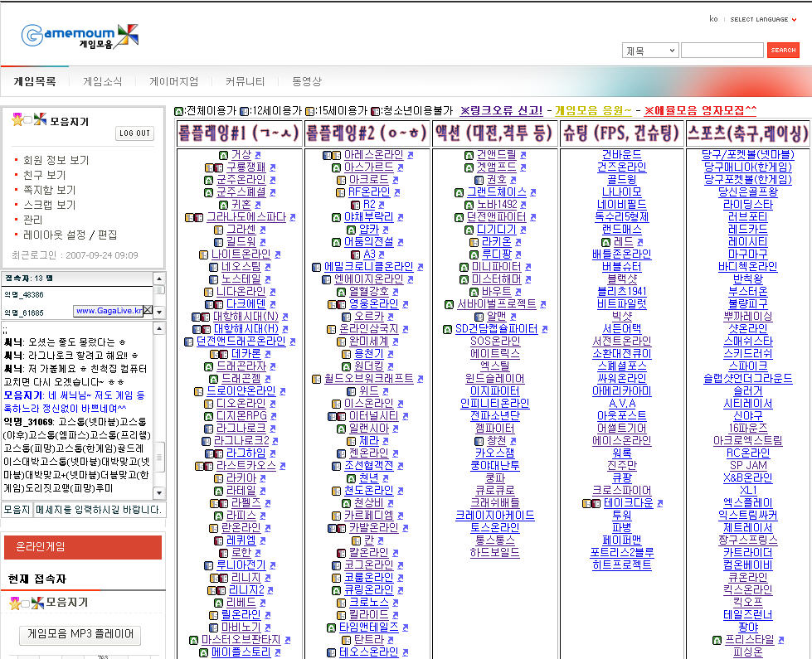Open the 제목 search-type dropdown
The width and height of the screenshot is (812, 659).
(650, 51)
